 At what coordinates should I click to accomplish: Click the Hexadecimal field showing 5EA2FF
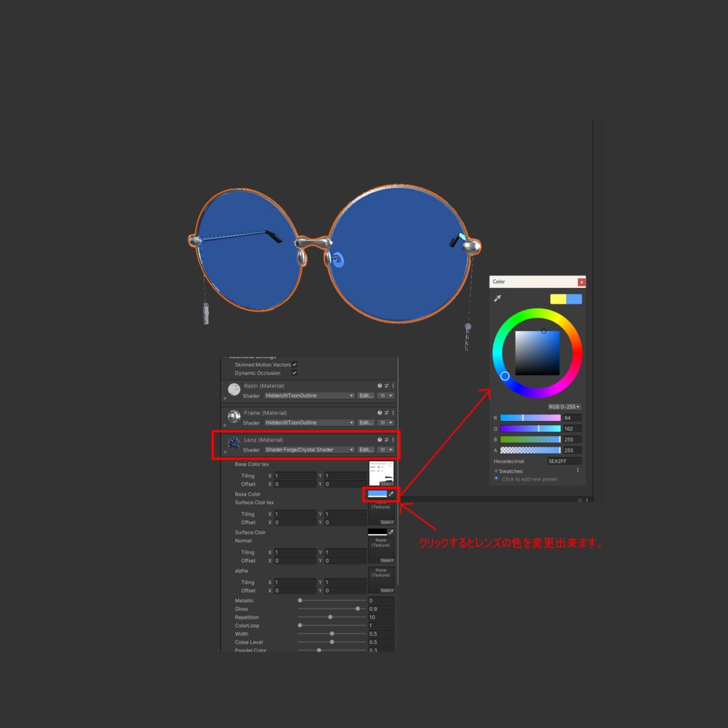(564, 461)
